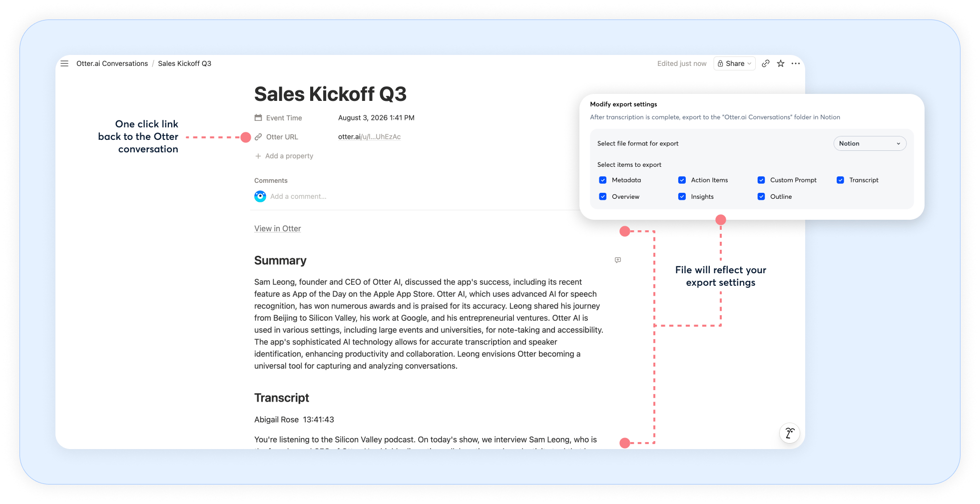The image size is (980, 504).
Task: Favorite the page with the star icon
Action: pos(781,63)
